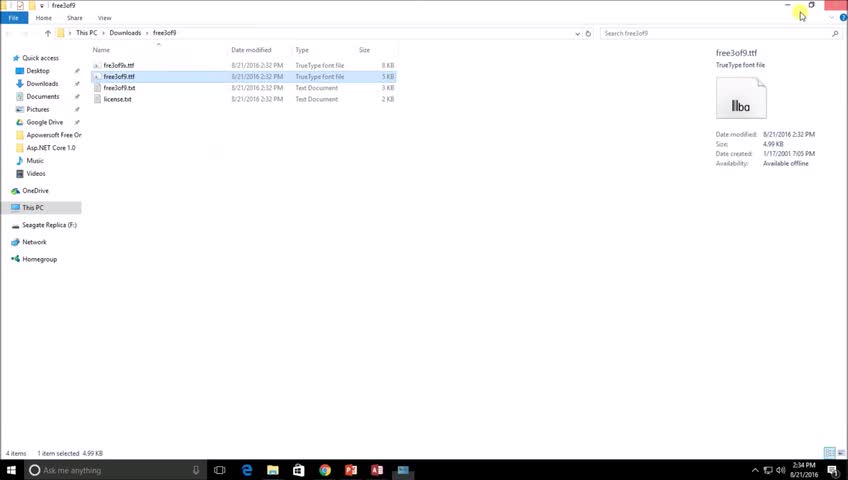Open Pictures in navigation pane

pyautogui.click(x=38, y=110)
